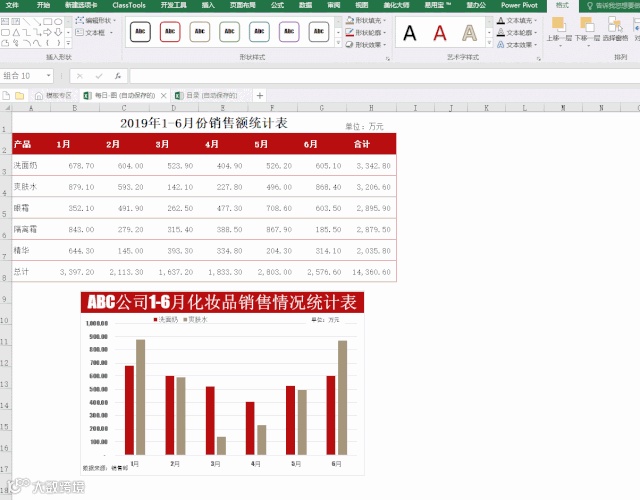Select column C header
640x500 pixels.
point(124,108)
